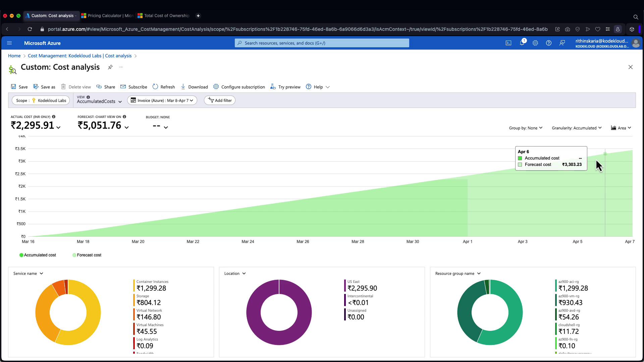Toggle Forecast cost legend item
Viewport: 644px width, 362px height.
tap(87, 255)
